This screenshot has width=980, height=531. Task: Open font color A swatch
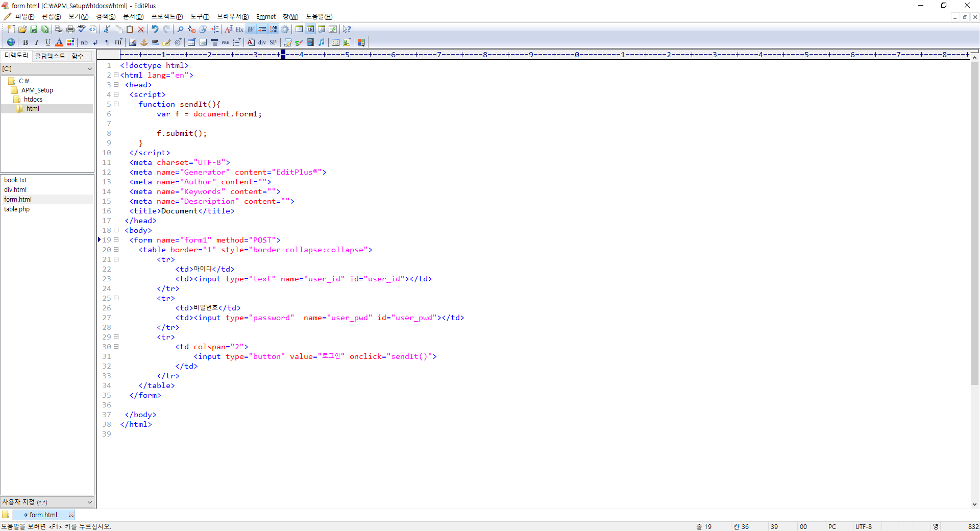[x=59, y=42]
